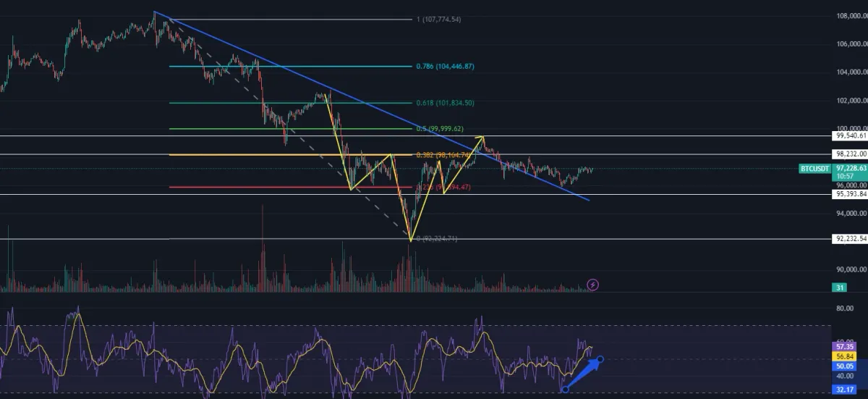The height and width of the screenshot is (399, 868).
Task: Select the 80.00 RSI axis label
Action: coord(843,308)
